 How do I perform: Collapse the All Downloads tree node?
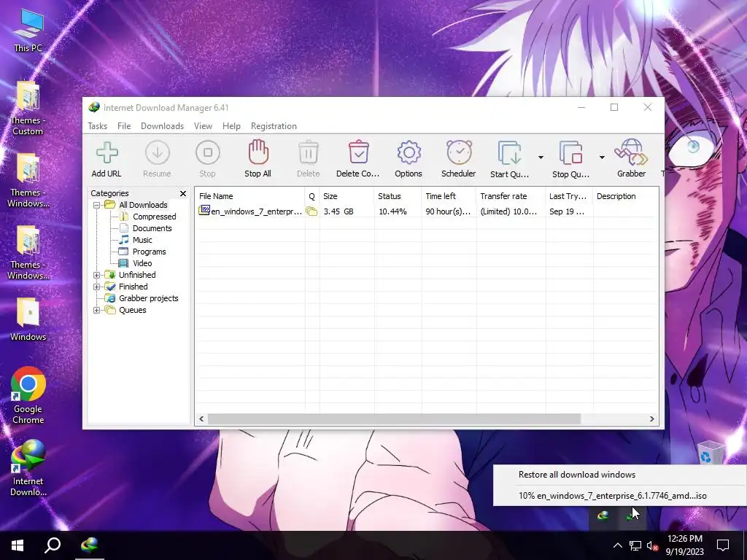(x=97, y=205)
